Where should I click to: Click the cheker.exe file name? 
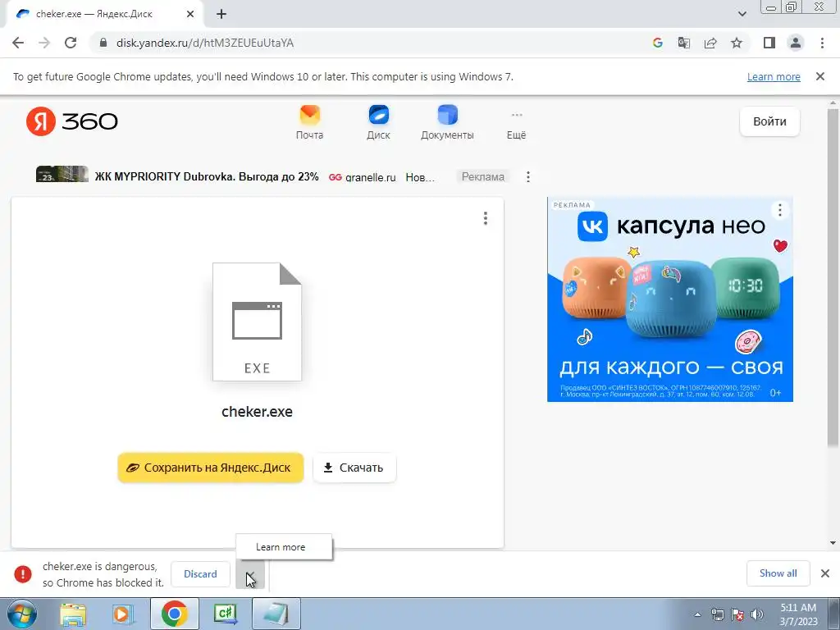coord(257,412)
